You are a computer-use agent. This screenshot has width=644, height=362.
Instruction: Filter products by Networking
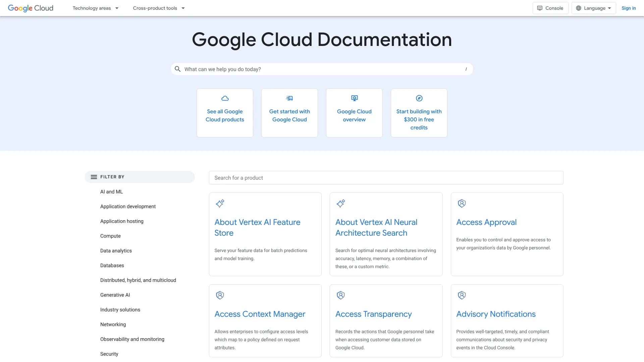click(113, 324)
